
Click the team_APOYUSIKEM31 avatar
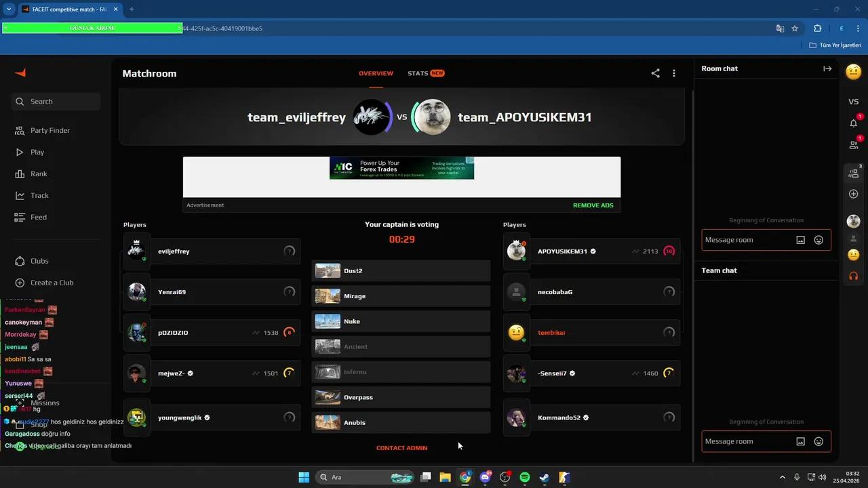tap(432, 117)
